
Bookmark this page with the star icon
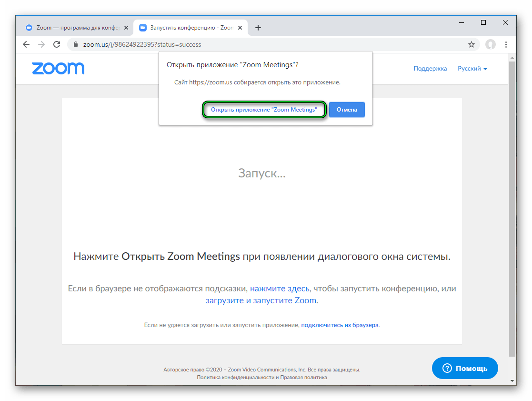click(x=471, y=44)
